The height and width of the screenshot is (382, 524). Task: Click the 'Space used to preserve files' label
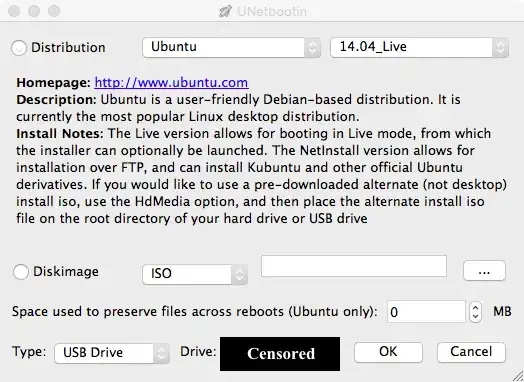[194, 311]
